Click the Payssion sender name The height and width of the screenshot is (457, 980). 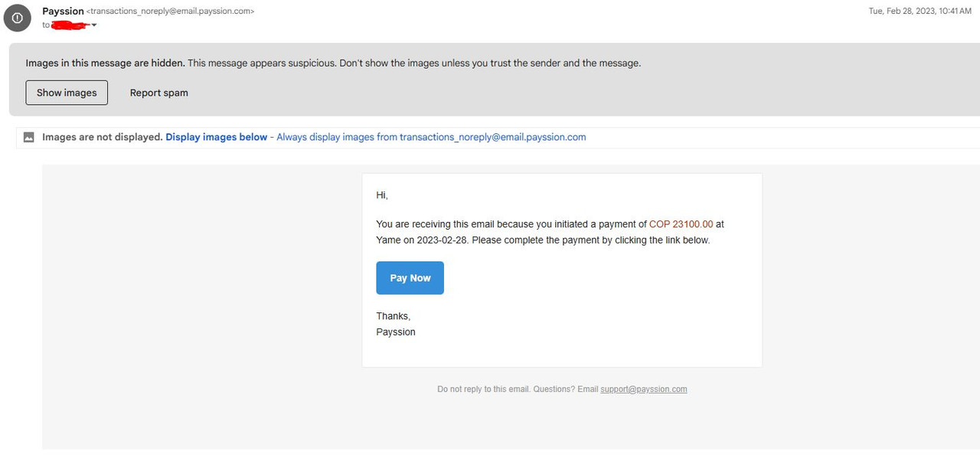click(x=63, y=11)
